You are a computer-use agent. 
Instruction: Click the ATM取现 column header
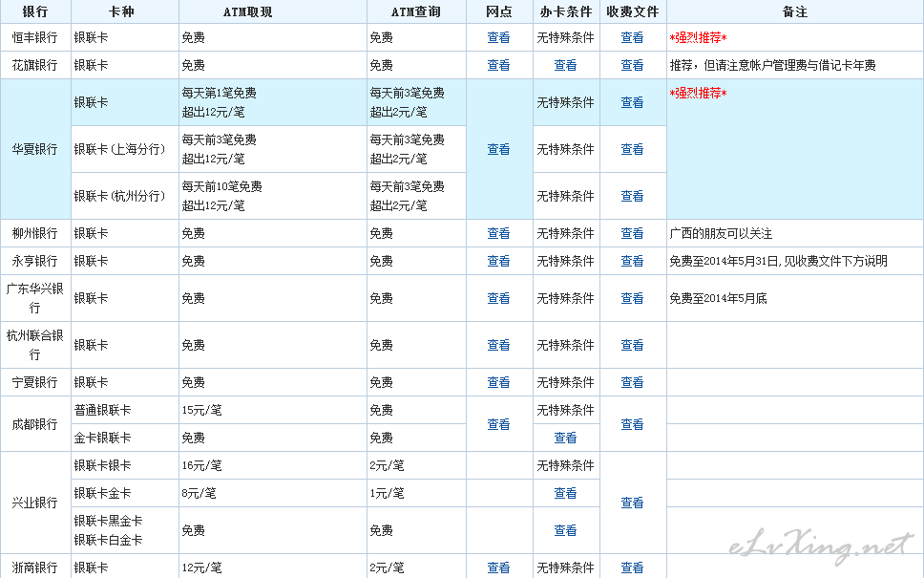pos(272,12)
